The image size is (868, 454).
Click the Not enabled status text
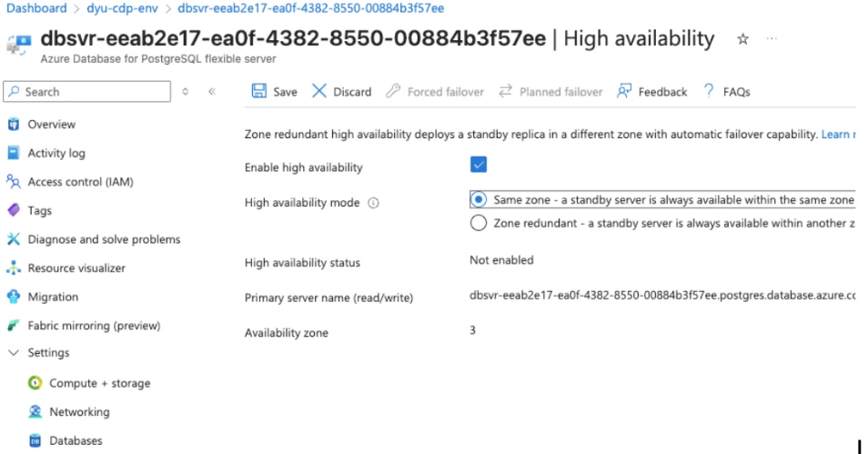[501, 260]
